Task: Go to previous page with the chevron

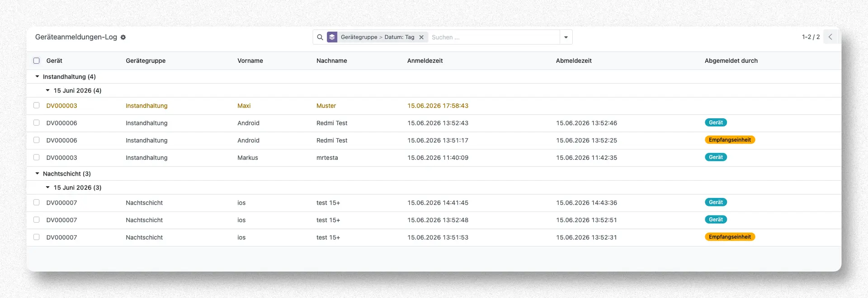Action: click(x=830, y=37)
